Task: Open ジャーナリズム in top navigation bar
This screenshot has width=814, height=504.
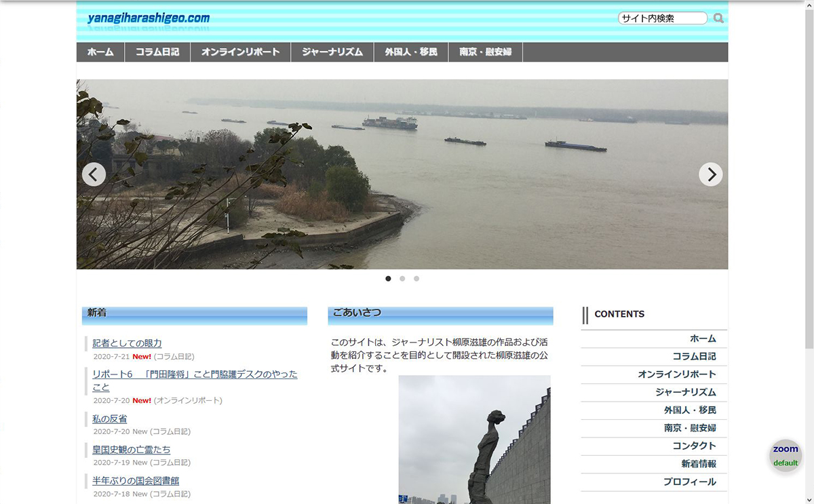Action: pyautogui.click(x=332, y=52)
